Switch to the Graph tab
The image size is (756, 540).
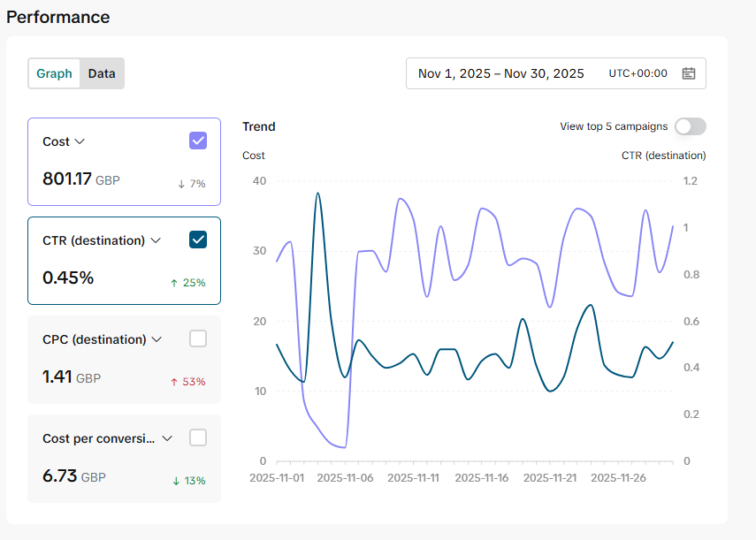click(x=54, y=73)
